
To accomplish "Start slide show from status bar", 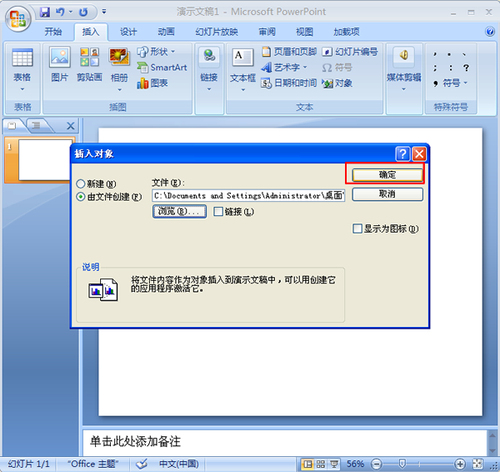I will tap(334, 464).
